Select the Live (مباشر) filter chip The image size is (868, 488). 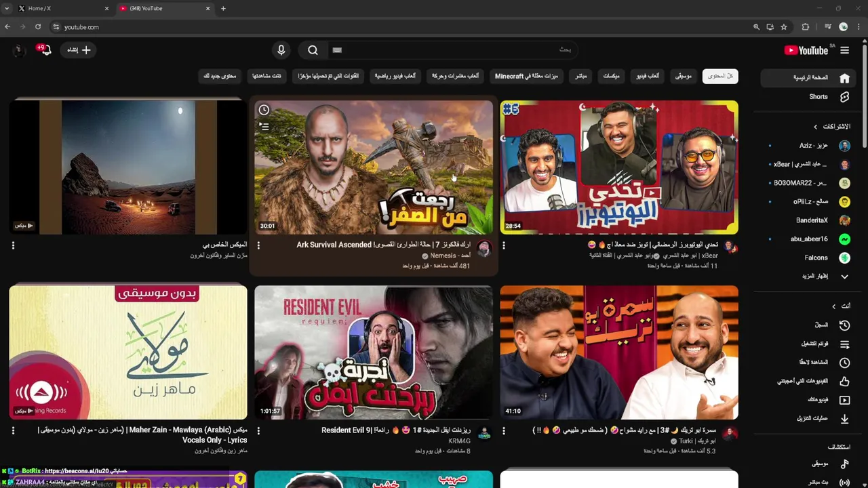(581, 76)
